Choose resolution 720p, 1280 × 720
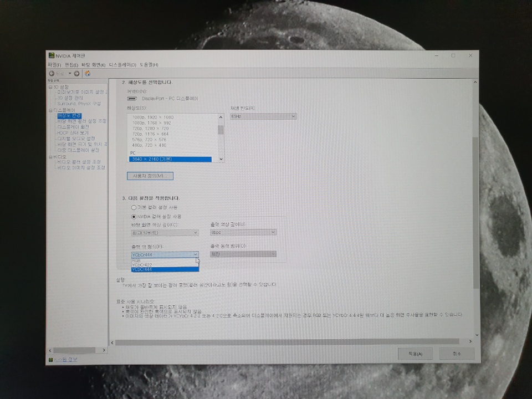Viewport: 532px width, 399px height. (150, 128)
